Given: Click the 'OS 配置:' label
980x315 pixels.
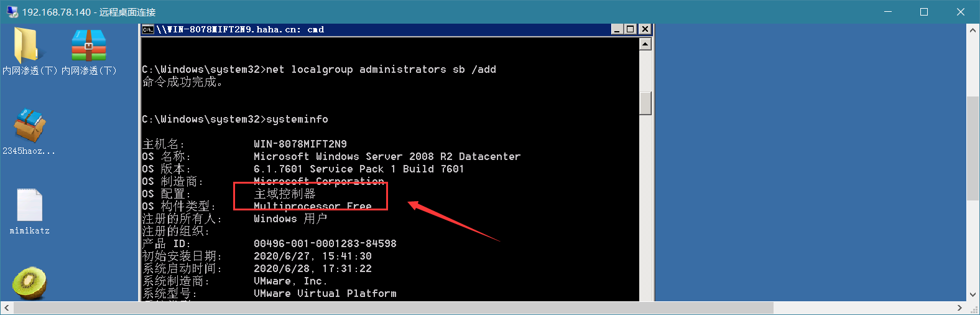Looking at the screenshot, I should [167, 194].
